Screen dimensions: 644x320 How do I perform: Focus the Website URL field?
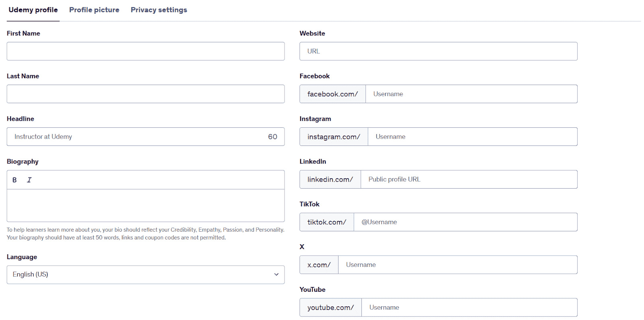tap(438, 51)
